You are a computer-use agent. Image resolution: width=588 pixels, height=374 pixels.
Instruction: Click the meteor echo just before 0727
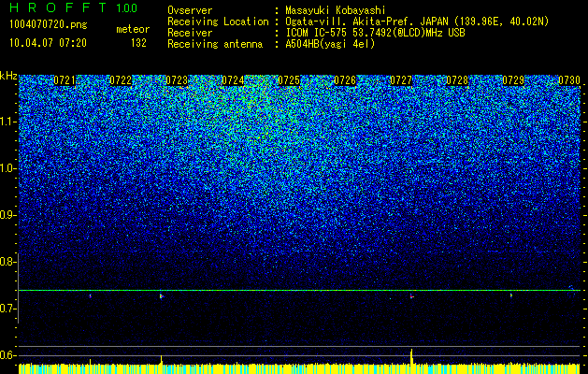[411, 296]
